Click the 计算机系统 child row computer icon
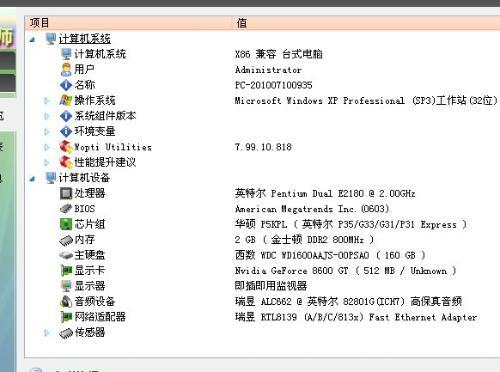 click(x=66, y=54)
